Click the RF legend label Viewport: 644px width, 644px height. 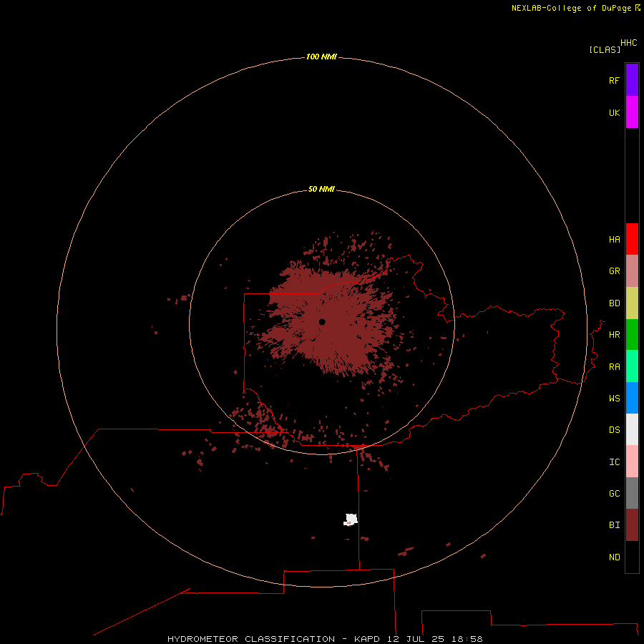(x=614, y=80)
